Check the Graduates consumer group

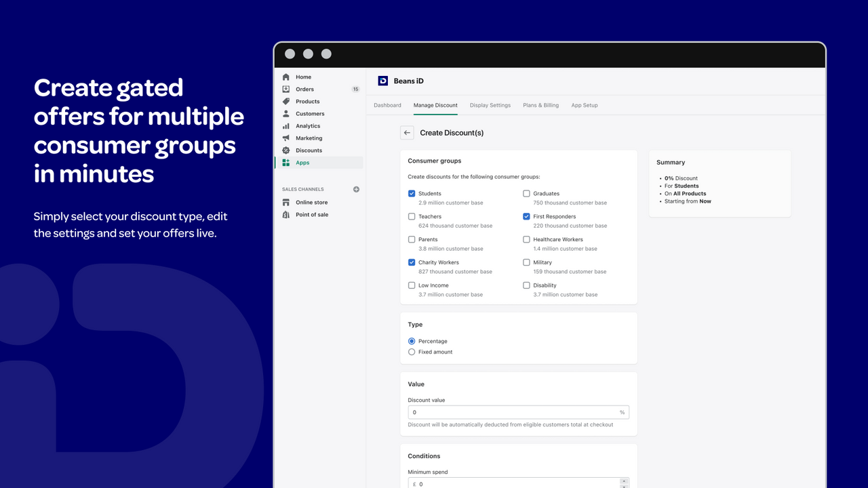(526, 194)
